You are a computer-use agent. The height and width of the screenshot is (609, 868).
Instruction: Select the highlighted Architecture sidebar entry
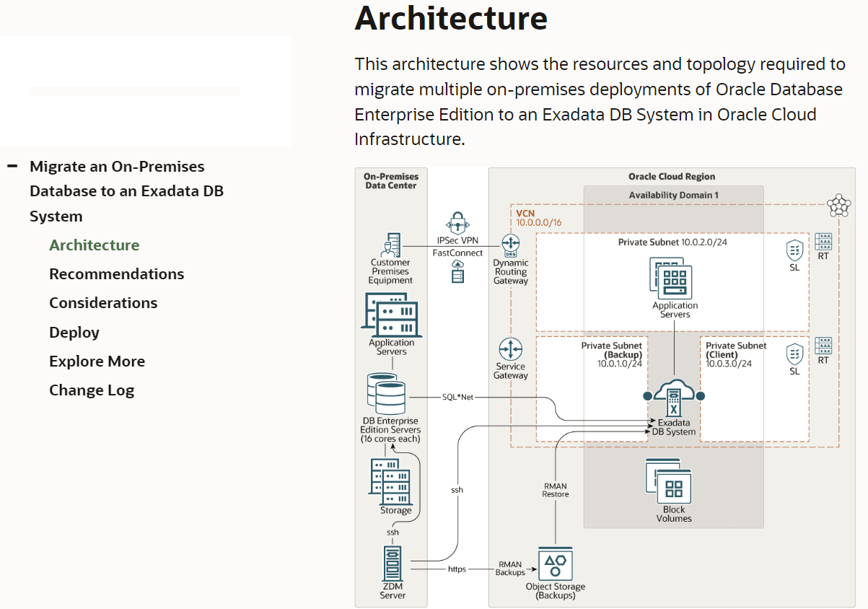(94, 245)
